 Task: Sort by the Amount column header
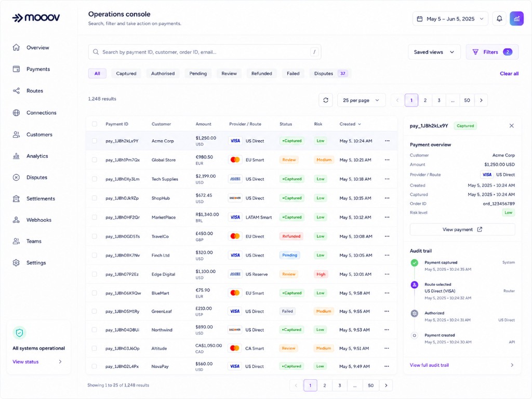tap(203, 124)
